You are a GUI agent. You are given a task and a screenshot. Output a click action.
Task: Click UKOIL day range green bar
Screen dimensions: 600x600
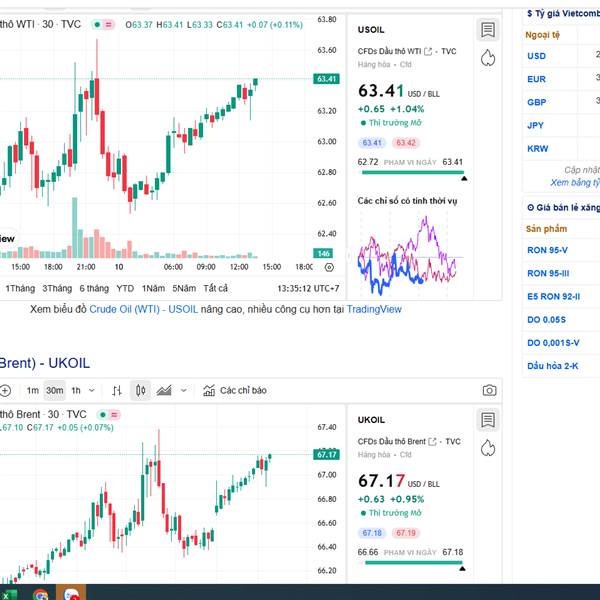tap(414, 562)
